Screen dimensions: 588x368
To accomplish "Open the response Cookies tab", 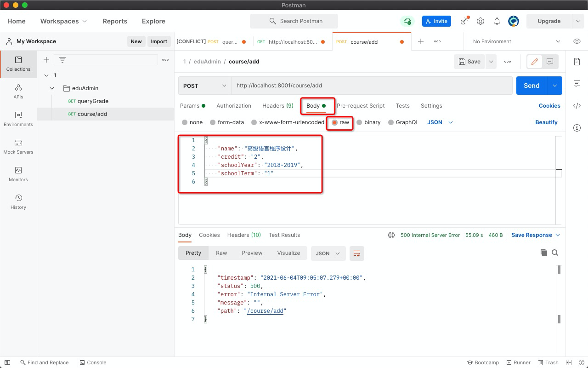I will click(x=209, y=235).
